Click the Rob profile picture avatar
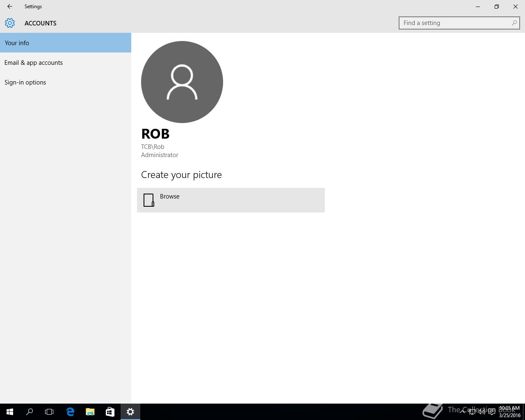The width and height of the screenshot is (525, 420). point(182,82)
